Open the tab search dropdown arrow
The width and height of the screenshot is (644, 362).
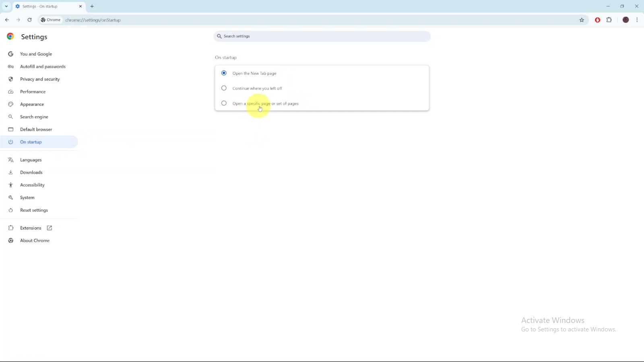(x=6, y=6)
